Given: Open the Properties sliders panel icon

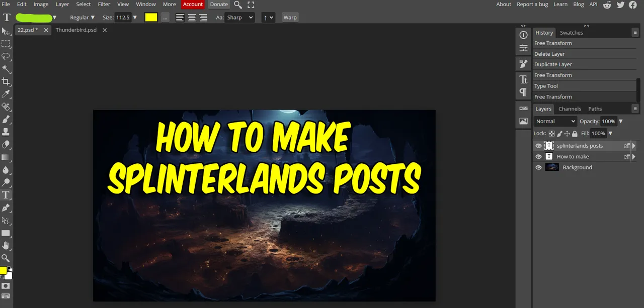Looking at the screenshot, I should pyautogui.click(x=523, y=48).
